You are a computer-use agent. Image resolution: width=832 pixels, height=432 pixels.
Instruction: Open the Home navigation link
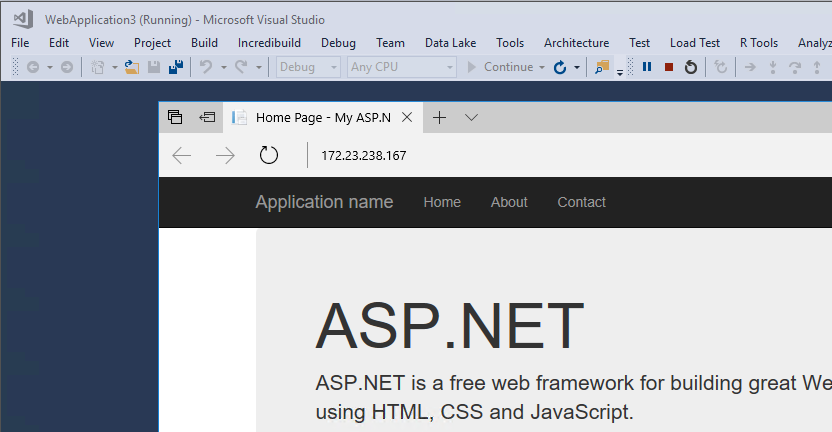tap(442, 202)
